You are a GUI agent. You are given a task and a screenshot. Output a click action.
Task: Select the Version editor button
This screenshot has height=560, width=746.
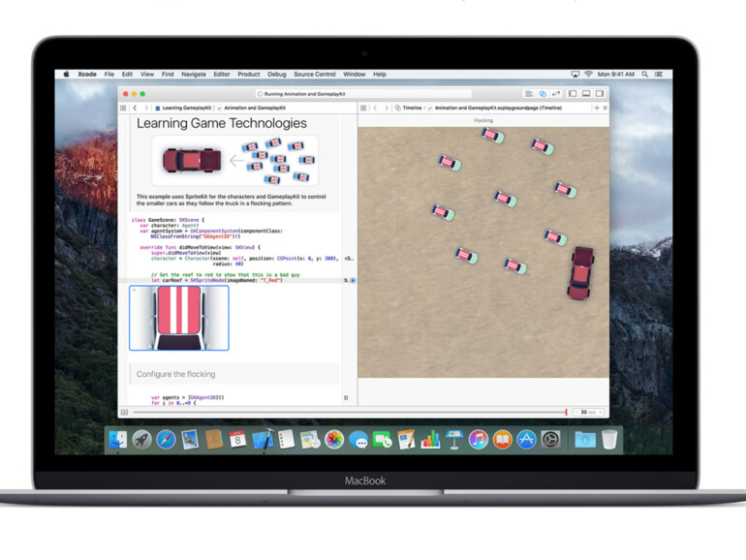point(556,94)
